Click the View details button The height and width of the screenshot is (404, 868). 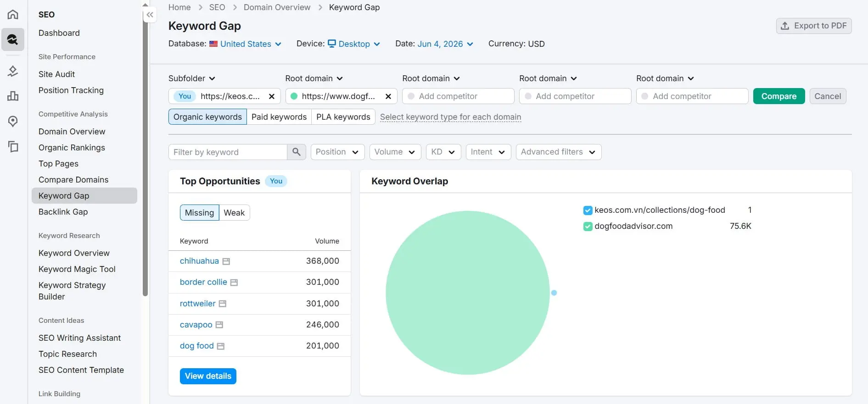pyautogui.click(x=208, y=376)
